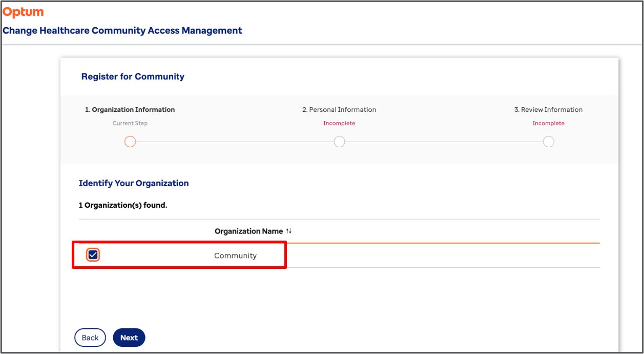This screenshot has width=644, height=354.
Task: Click the Step 2 Personal Information circle
Action: [x=339, y=141]
